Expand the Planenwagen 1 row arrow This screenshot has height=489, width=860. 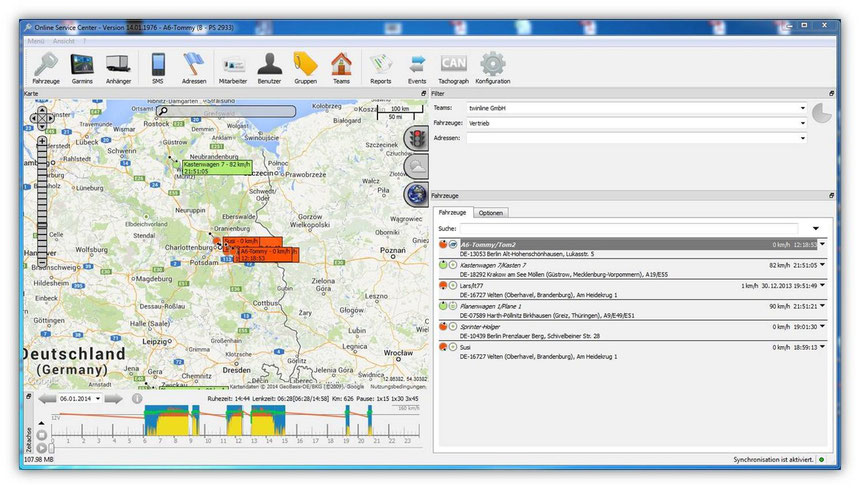coord(822,306)
